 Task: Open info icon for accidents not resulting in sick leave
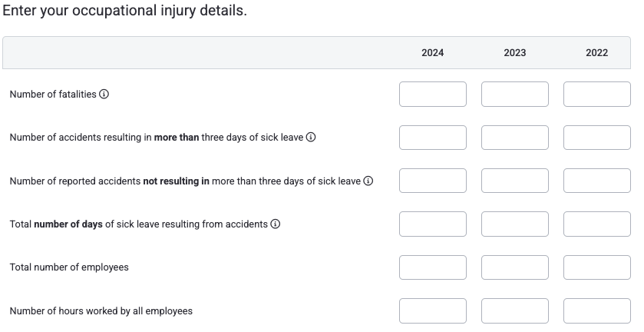coord(368,181)
